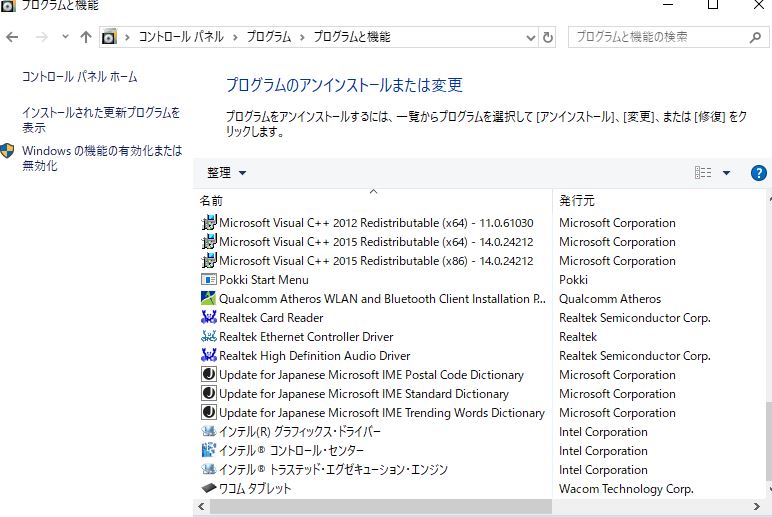Click the back navigation arrow
Viewport: 772px width, 517px height.
pyautogui.click(x=13, y=37)
